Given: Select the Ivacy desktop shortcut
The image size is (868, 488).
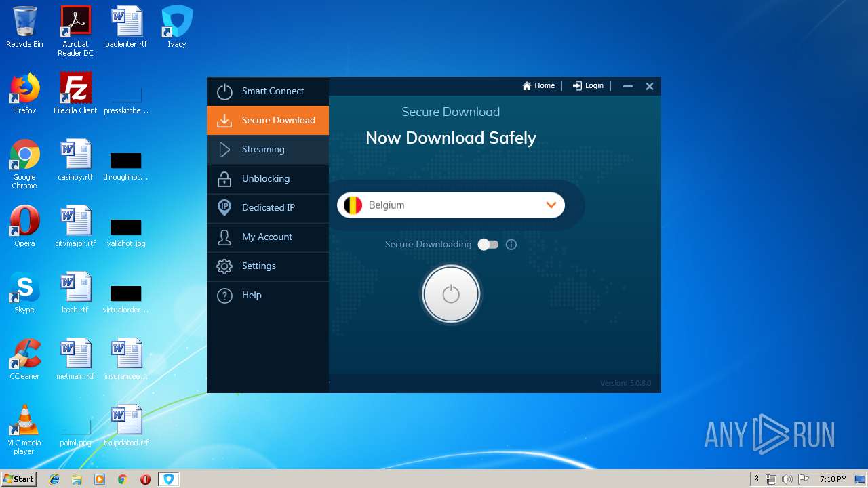Looking at the screenshot, I should click(177, 28).
